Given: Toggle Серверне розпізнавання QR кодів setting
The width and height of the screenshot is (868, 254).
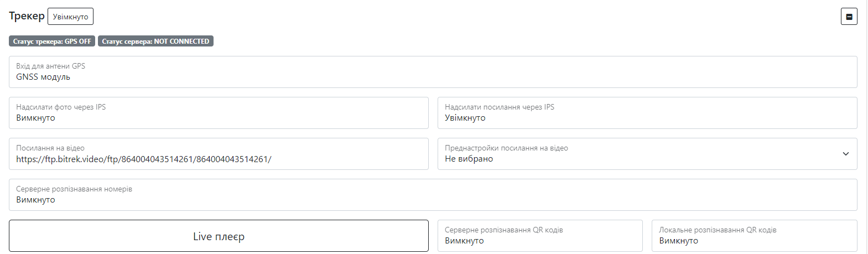Looking at the screenshot, I should click(540, 236).
